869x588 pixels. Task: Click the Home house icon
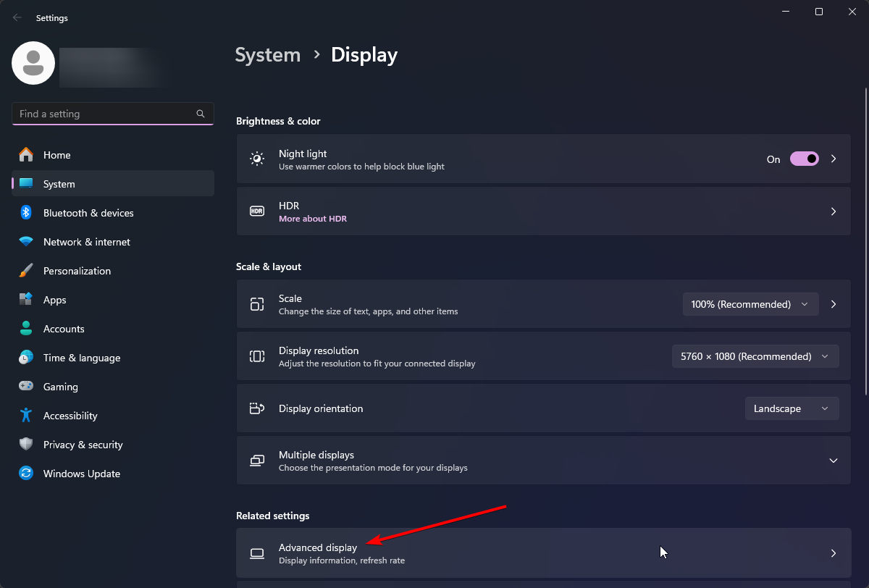point(26,155)
